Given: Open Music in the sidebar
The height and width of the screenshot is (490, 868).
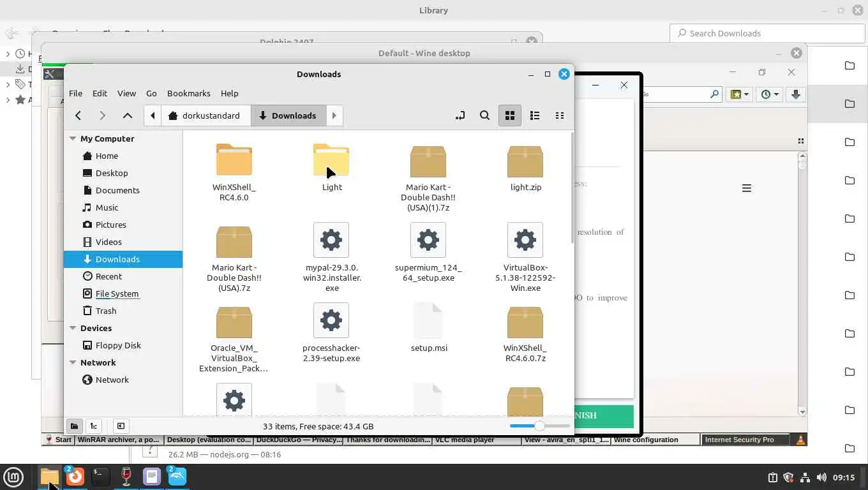Looking at the screenshot, I should (107, 207).
